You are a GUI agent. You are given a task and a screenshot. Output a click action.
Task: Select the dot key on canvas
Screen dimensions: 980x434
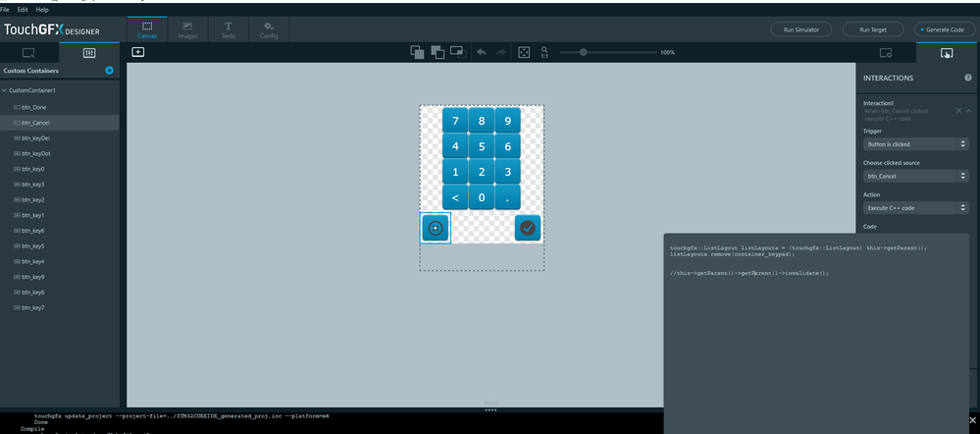coord(507,197)
